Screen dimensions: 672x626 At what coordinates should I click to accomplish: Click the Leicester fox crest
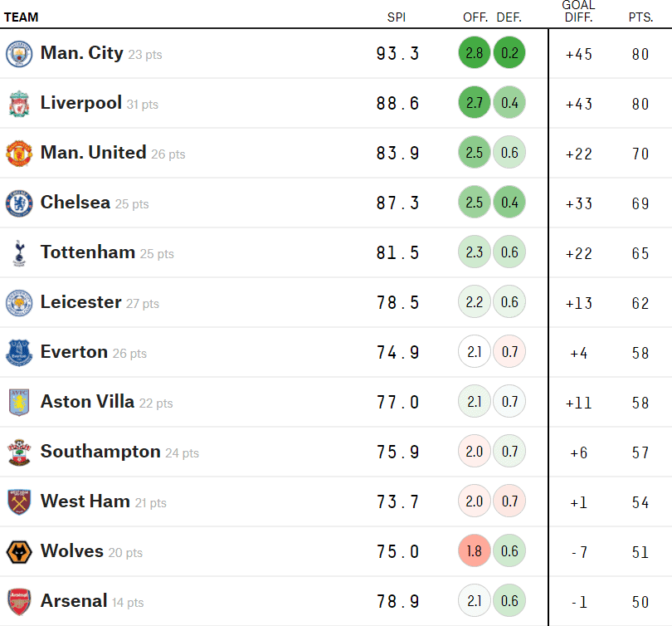[x=19, y=303]
